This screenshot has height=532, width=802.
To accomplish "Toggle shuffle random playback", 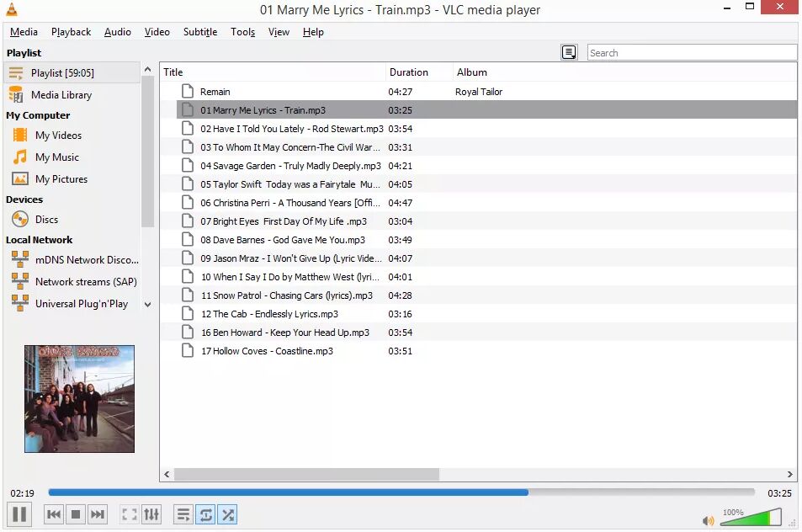I will pos(227,514).
